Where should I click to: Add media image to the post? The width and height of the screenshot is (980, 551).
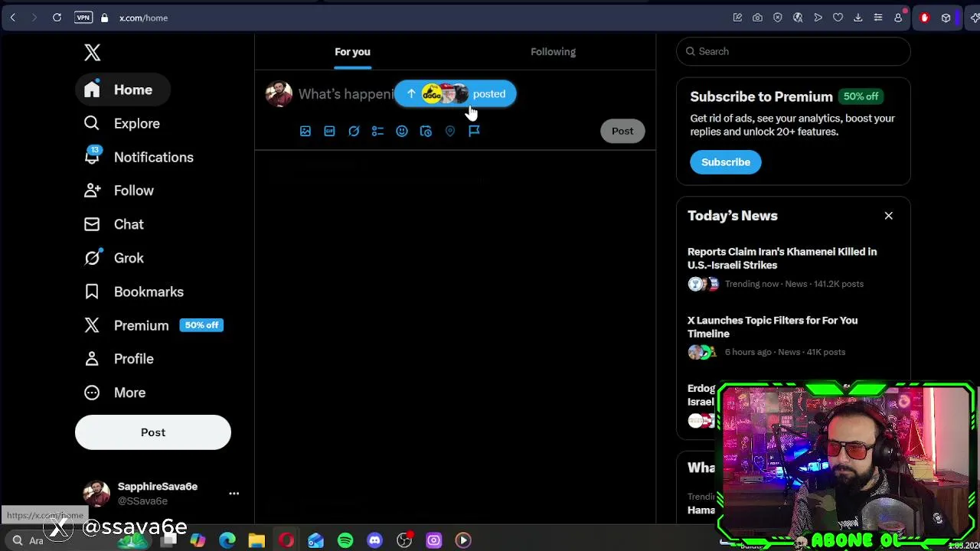[305, 131]
